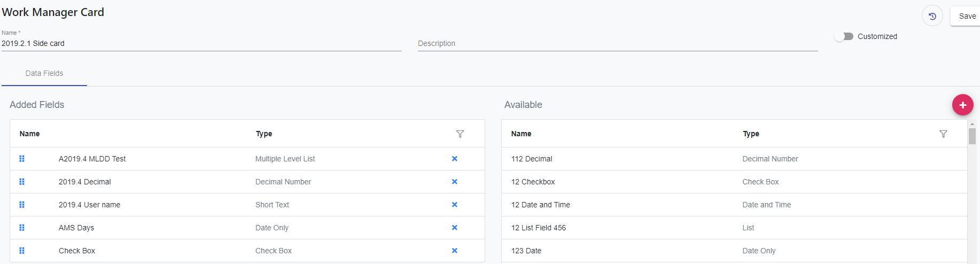Remove 2019.4 User name field

(455, 205)
